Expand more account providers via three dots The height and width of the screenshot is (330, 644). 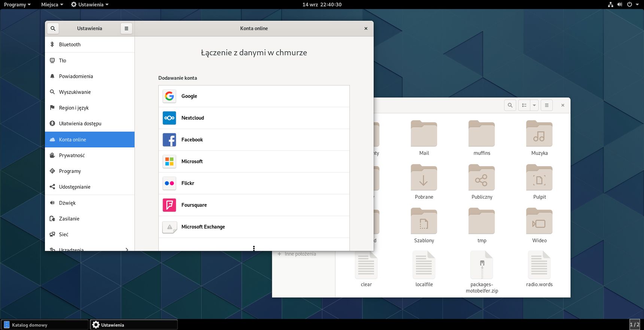coord(254,248)
